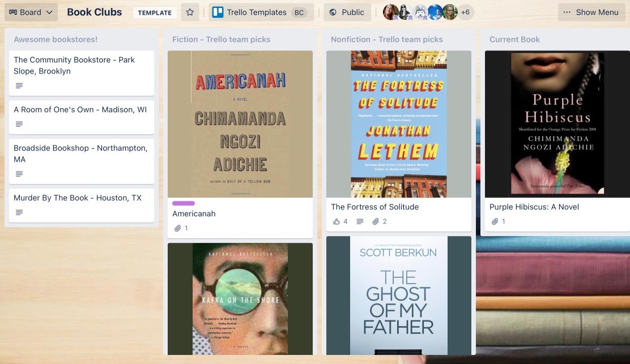Click the Book Clubs board title
This screenshot has width=630, height=364.
(95, 12)
